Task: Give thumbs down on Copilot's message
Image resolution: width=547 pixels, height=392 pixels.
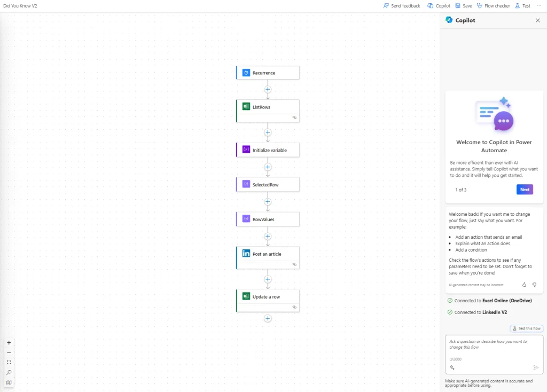Action: [x=534, y=285]
